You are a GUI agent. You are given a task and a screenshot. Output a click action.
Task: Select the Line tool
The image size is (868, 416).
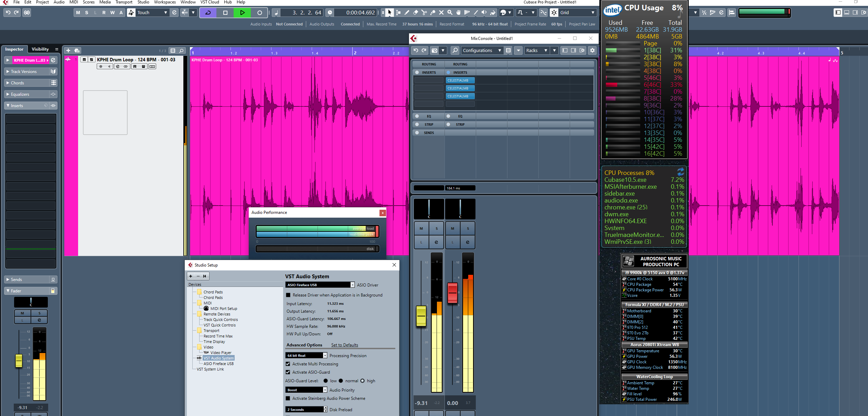[x=475, y=13]
